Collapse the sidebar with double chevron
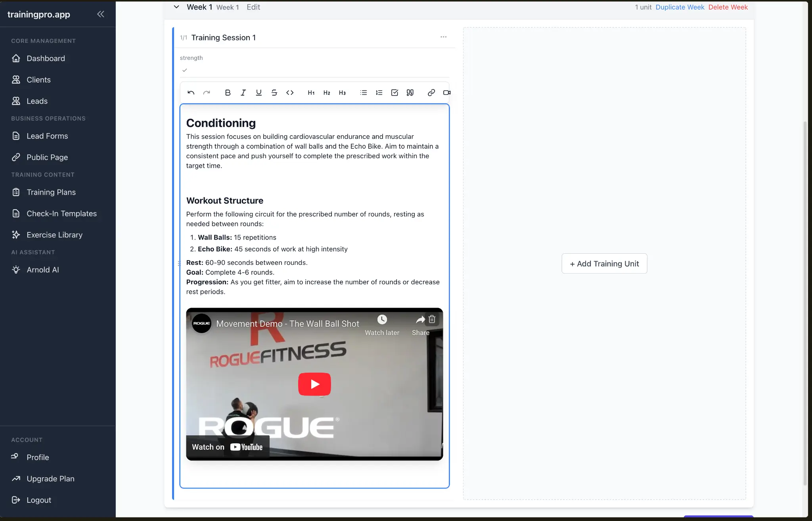812x521 pixels. 101,14
